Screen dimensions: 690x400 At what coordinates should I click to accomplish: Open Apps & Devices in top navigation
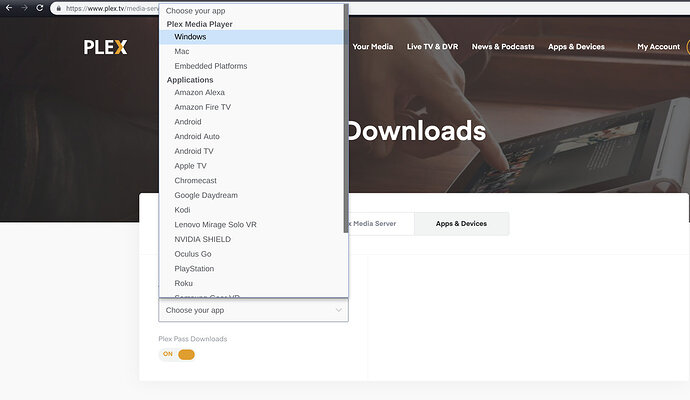(576, 47)
